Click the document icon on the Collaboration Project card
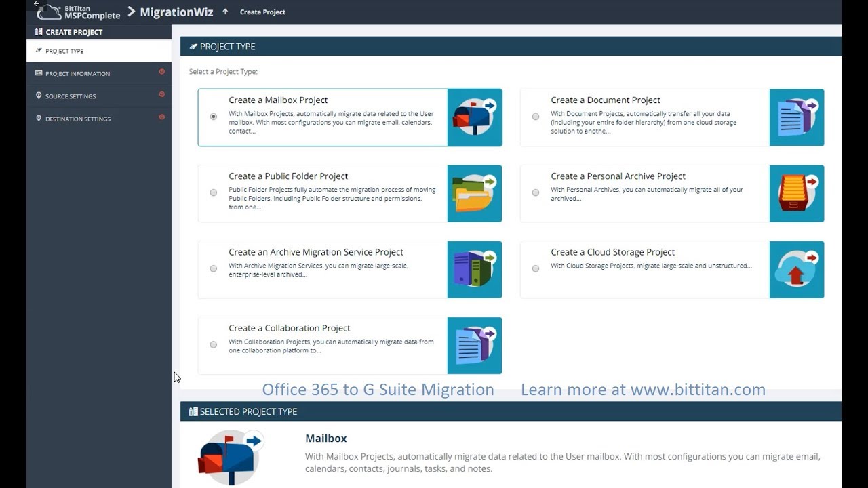 [475, 345]
